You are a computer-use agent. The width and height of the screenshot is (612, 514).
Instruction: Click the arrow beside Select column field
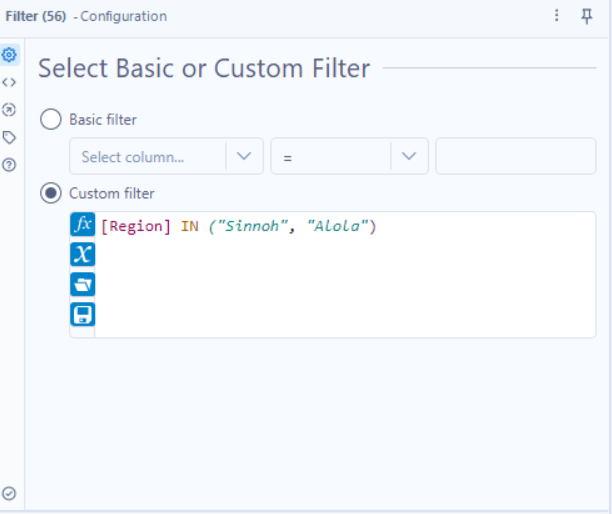coord(245,157)
